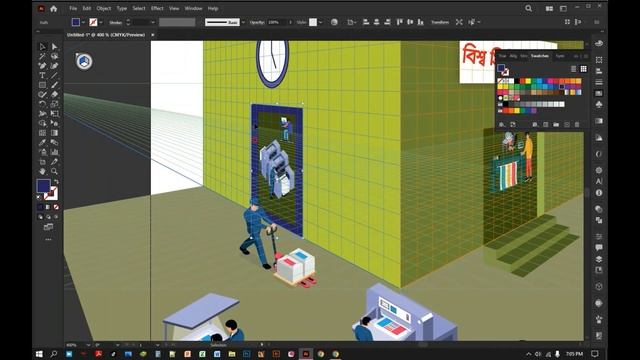Select the Scale tool
The image size is (640, 360).
point(54,104)
